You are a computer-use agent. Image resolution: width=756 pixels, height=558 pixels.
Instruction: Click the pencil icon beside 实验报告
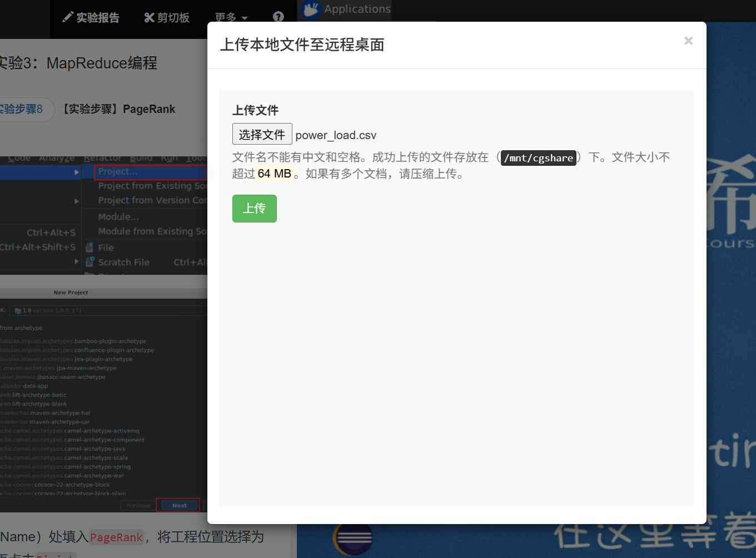[67, 17]
